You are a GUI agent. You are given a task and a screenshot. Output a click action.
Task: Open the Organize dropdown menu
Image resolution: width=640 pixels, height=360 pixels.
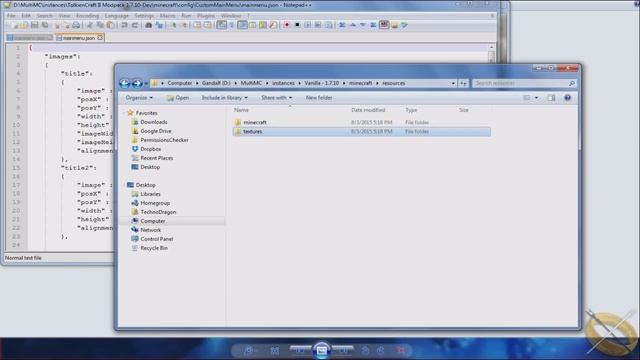[x=139, y=98]
